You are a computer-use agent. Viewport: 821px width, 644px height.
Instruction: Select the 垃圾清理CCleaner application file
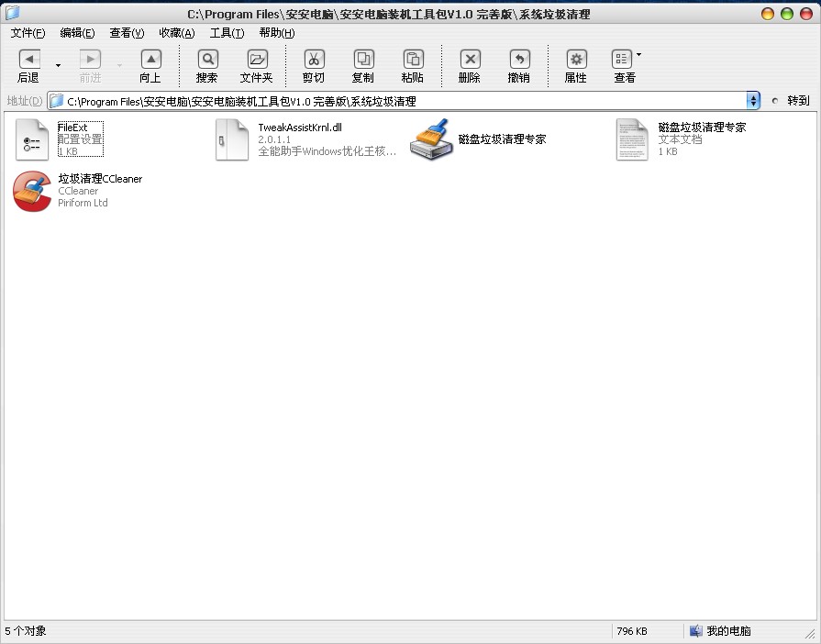(x=32, y=191)
